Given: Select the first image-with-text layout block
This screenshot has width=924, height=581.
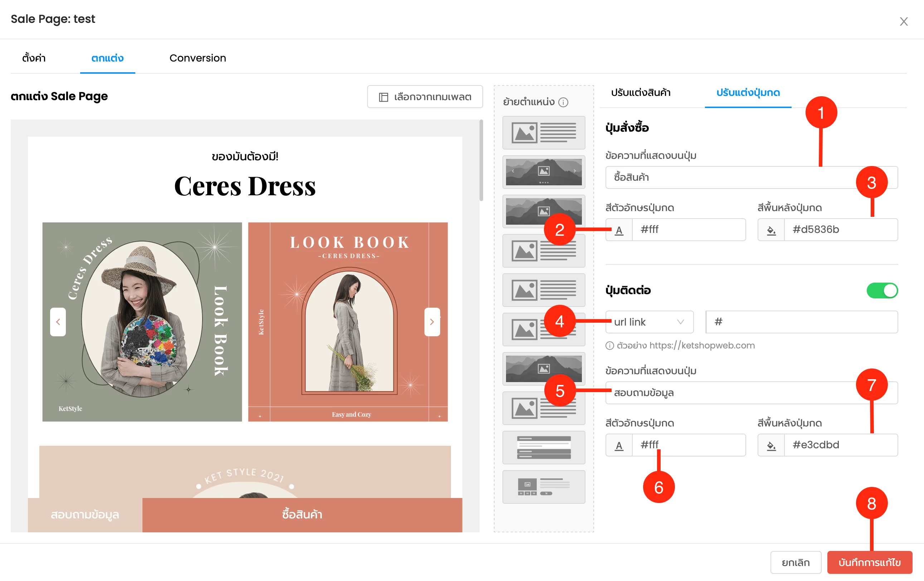Looking at the screenshot, I should 544,133.
